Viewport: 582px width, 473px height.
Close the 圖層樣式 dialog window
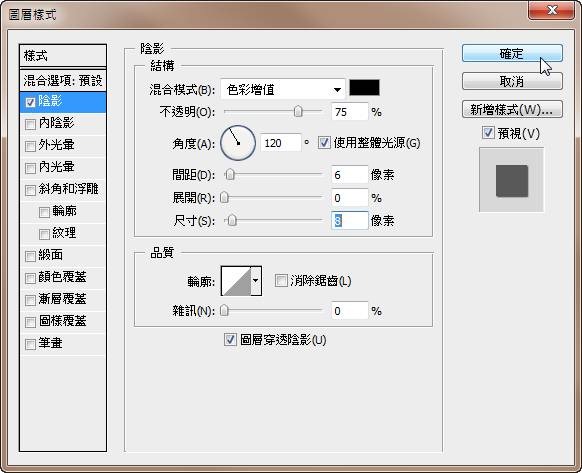pos(552,10)
